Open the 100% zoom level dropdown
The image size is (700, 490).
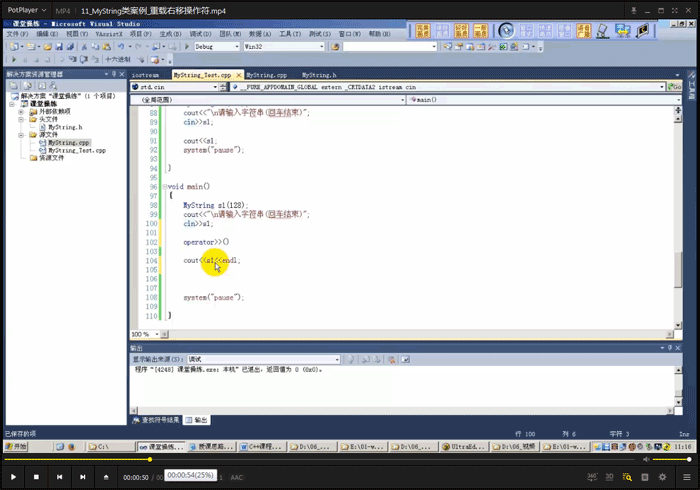[157, 334]
